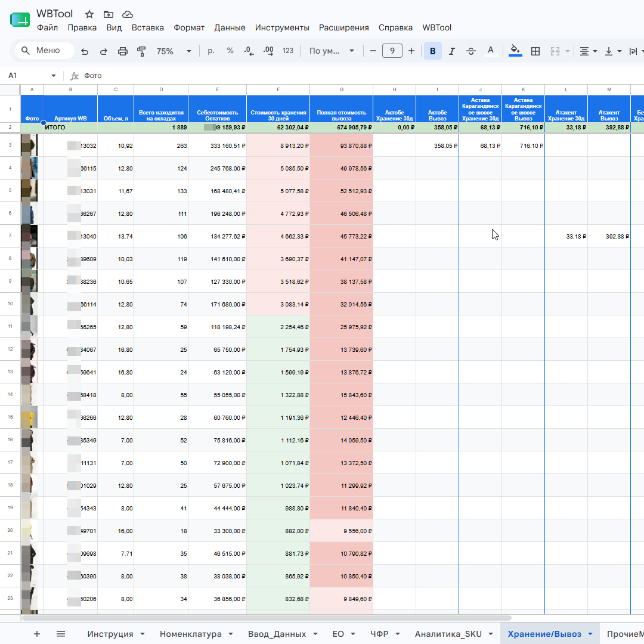This screenshot has width=644, height=644.
Task: Open the Fill color picker
Action: pyautogui.click(x=515, y=51)
